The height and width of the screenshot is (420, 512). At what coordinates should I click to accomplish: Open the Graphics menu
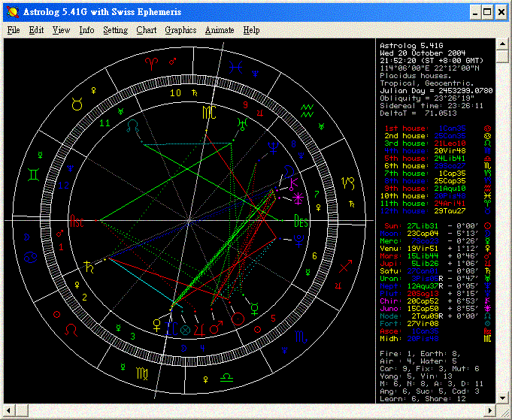coord(180,30)
